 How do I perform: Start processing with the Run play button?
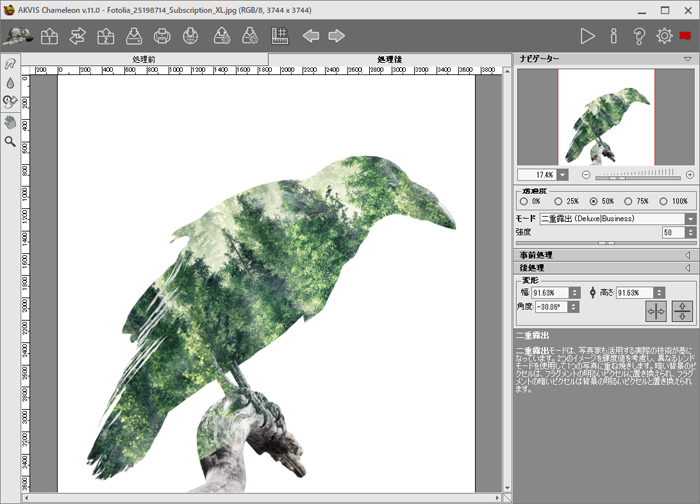(x=588, y=36)
